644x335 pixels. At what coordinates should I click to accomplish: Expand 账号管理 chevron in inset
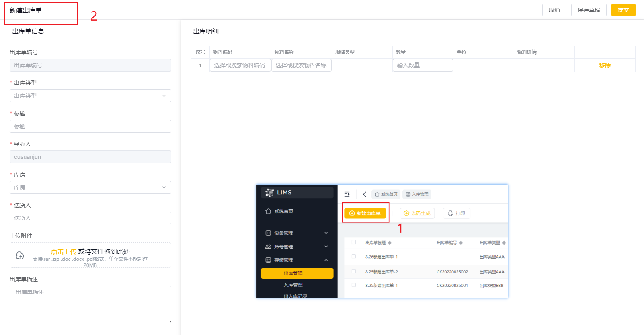pos(326,247)
